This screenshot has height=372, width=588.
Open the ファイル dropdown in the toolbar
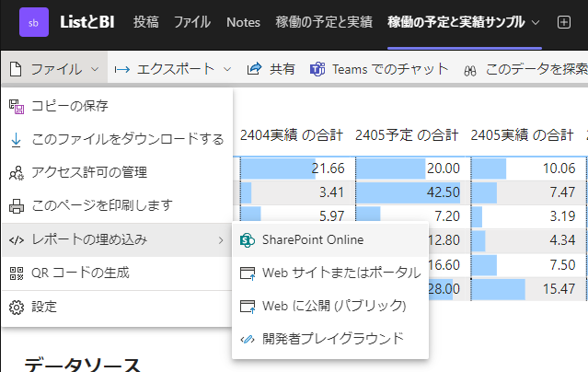[54, 69]
